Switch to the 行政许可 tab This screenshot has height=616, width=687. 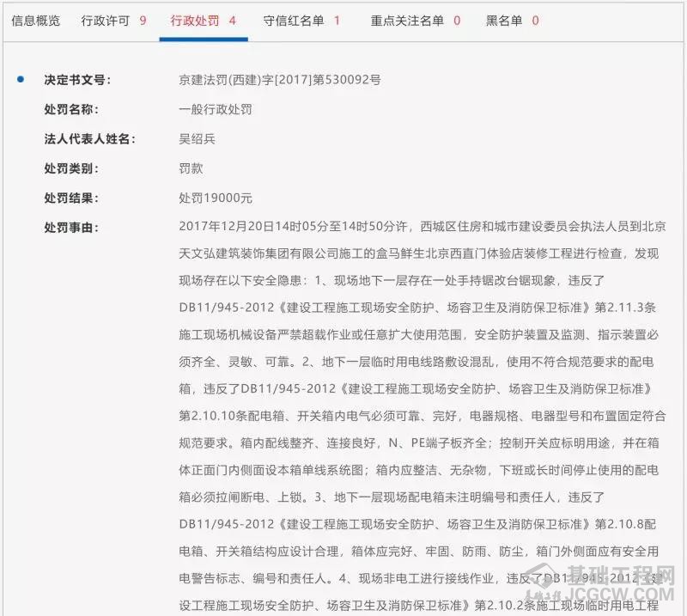[x=113, y=21]
